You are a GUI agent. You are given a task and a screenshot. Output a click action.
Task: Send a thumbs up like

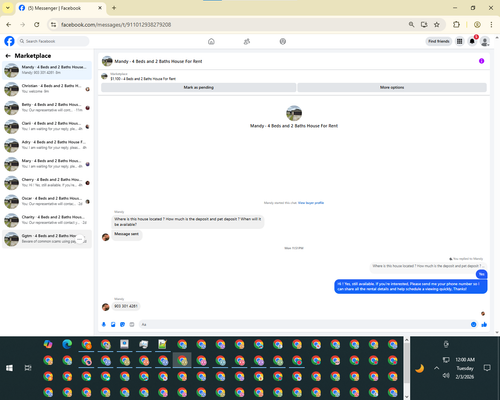click(484, 324)
